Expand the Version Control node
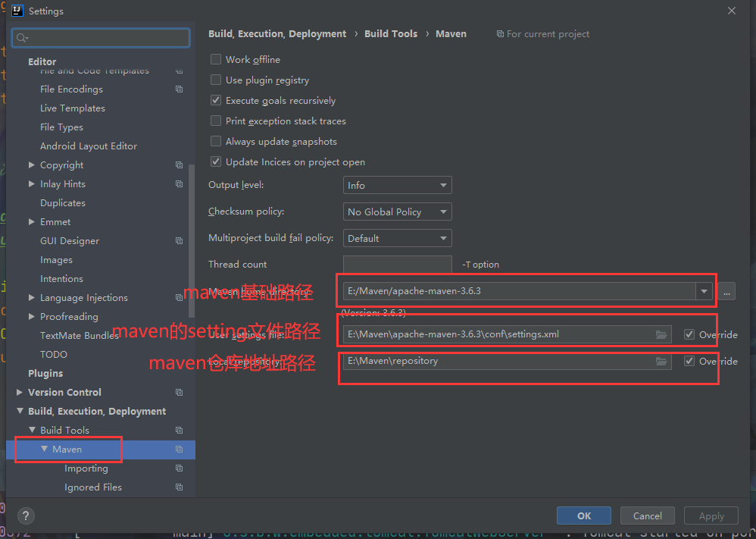This screenshot has width=756, height=539. pyautogui.click(x=20, y=392)
